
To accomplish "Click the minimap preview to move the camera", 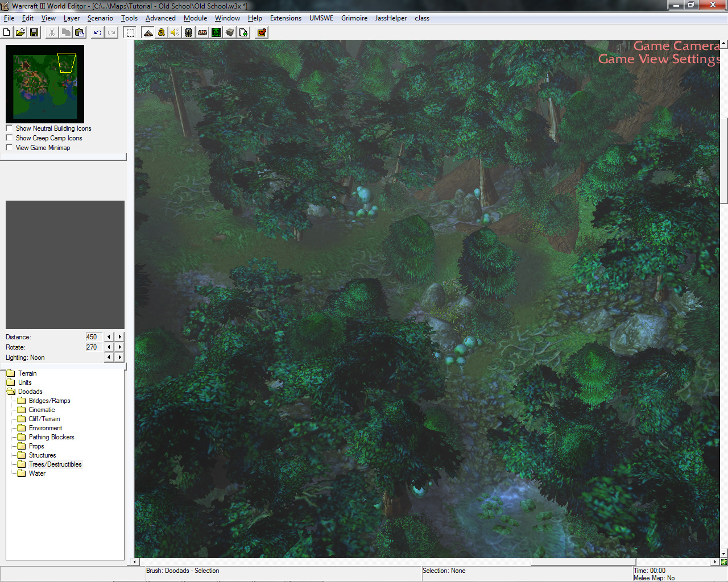I will (x=45, y=84).
